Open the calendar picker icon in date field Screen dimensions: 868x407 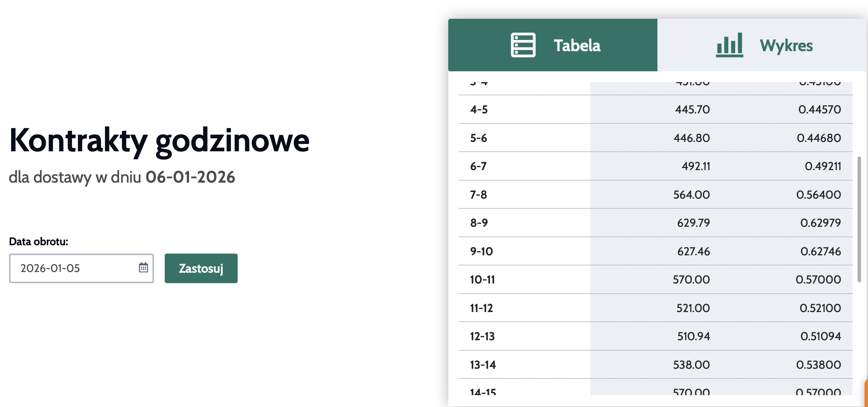[x=144, y=268]
